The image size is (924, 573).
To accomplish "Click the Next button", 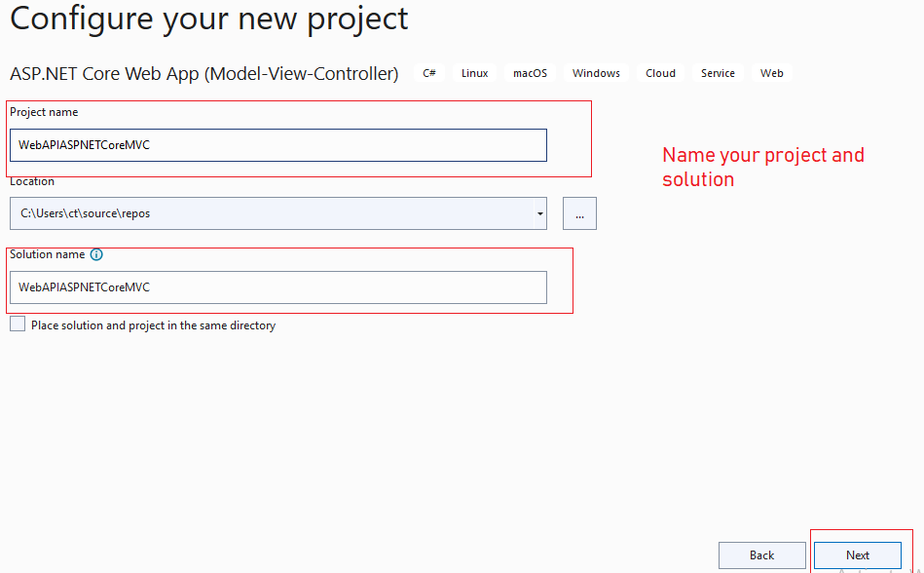I will pos(857,554).
